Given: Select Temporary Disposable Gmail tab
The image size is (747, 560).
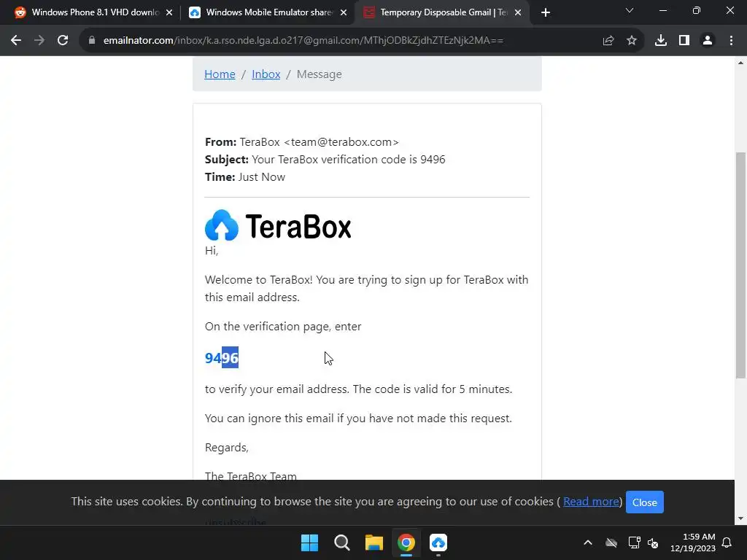Looking at the screenshot, I should (443, 12).
